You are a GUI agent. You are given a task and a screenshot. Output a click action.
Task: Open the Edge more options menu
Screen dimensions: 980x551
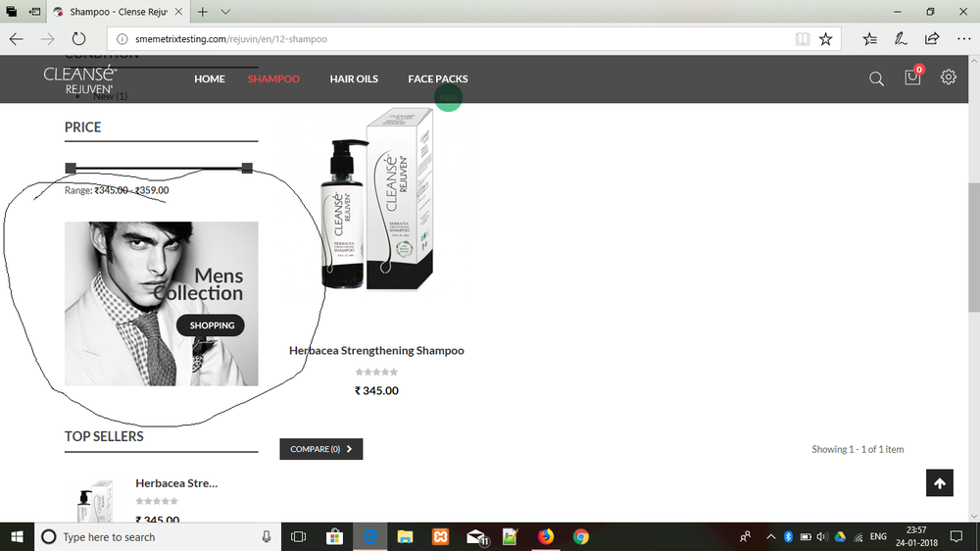(x=963, y=39)
